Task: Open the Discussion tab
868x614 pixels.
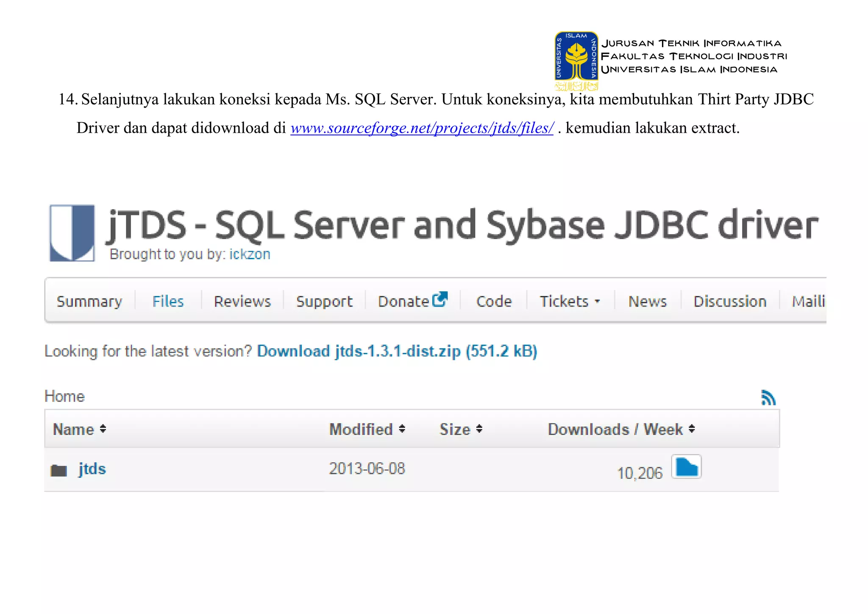Action: click(x=730, y=301)
